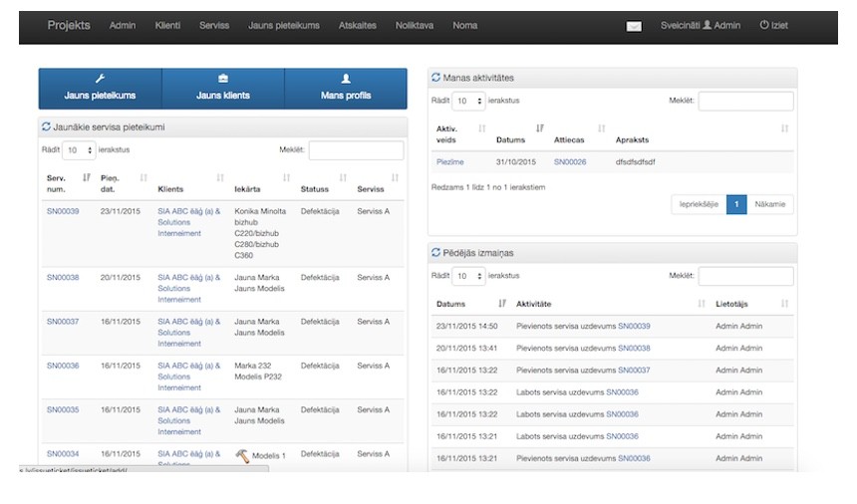Screen dimensions: 857x504
Task: Open the Noliktava menu item
Action: click(415, 25)
